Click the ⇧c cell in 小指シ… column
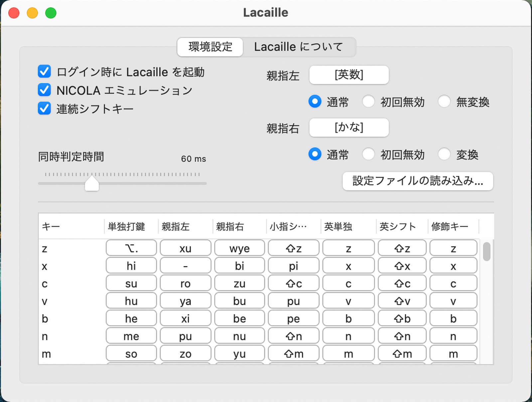The width and height of the screenshot is (532, 402). coord(294,284)
